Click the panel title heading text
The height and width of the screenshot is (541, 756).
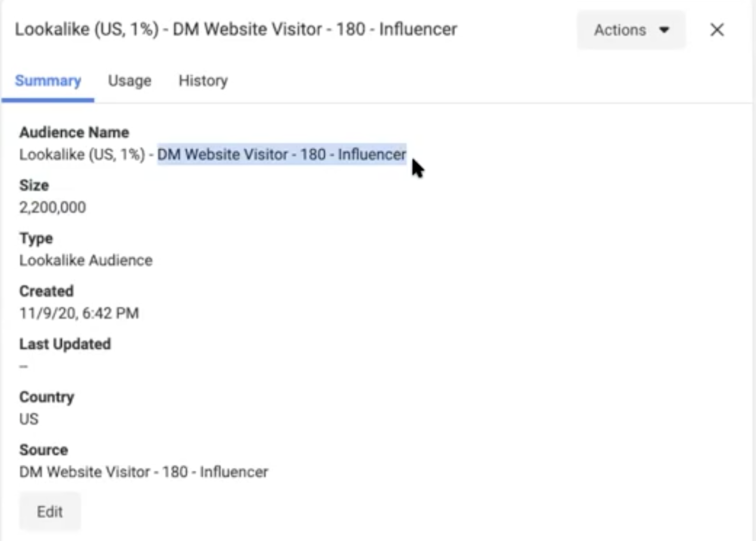(x=236, y=29)
